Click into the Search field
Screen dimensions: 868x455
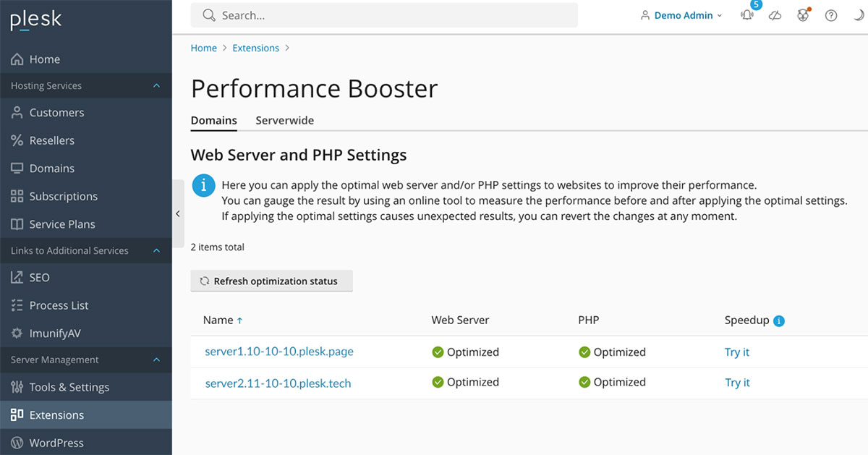pos(384,15)
